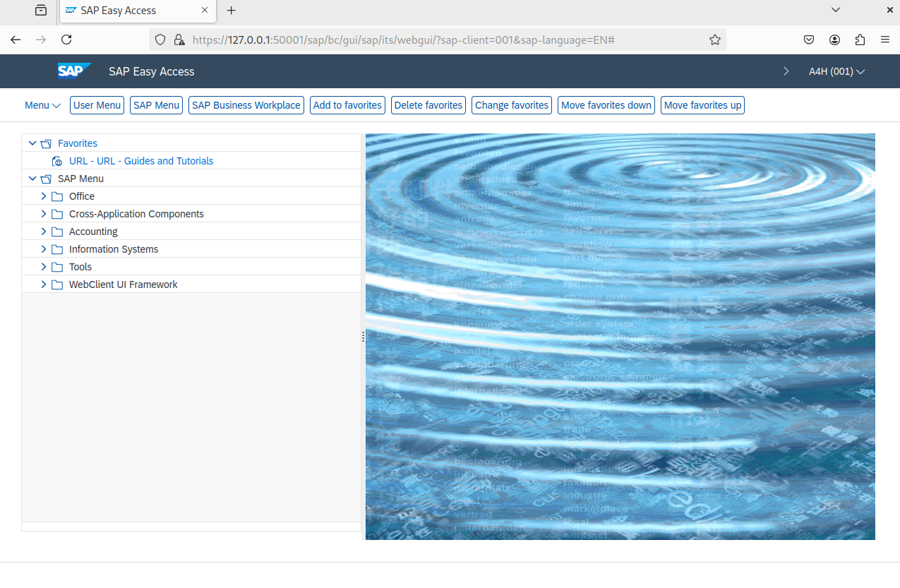Open the Firefox account icon
Image resolution: width=900 pixels, height=588 pixels.
[835, 40]
